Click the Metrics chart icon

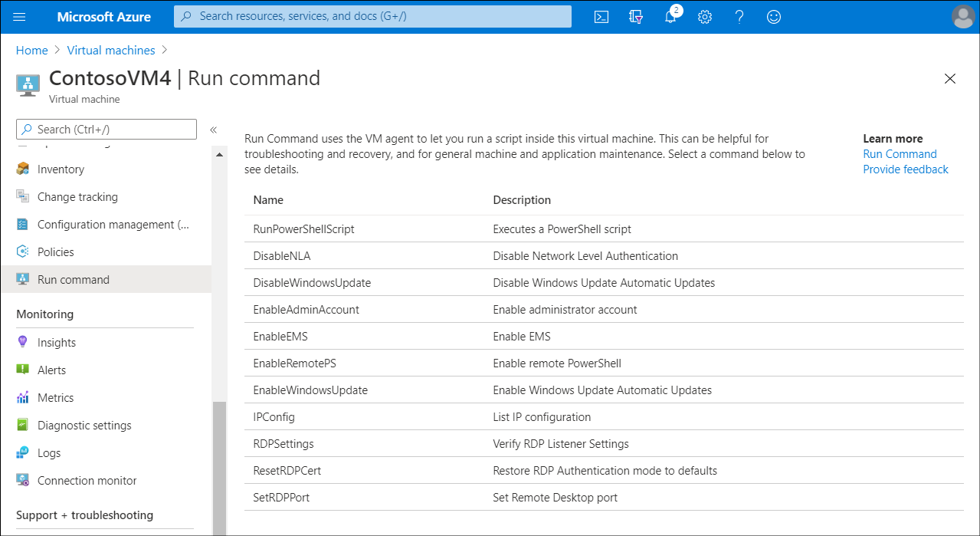tap(23, 398)
